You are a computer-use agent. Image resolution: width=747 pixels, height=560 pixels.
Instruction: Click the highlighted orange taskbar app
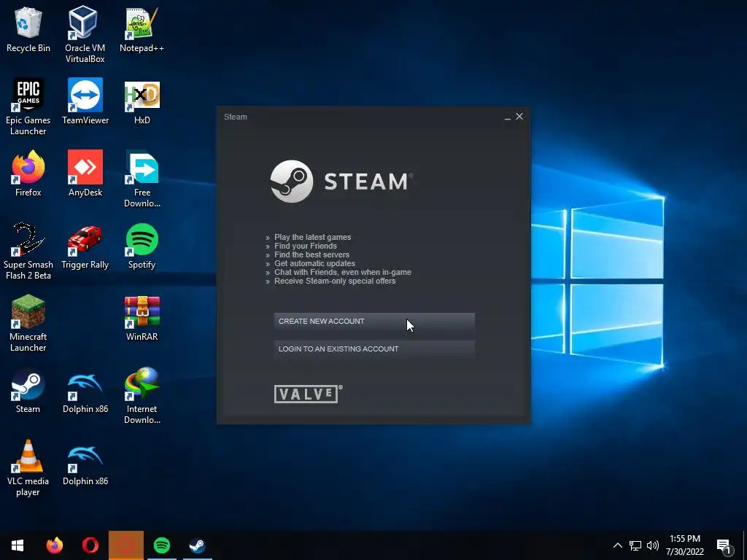(x=125, y=545)
